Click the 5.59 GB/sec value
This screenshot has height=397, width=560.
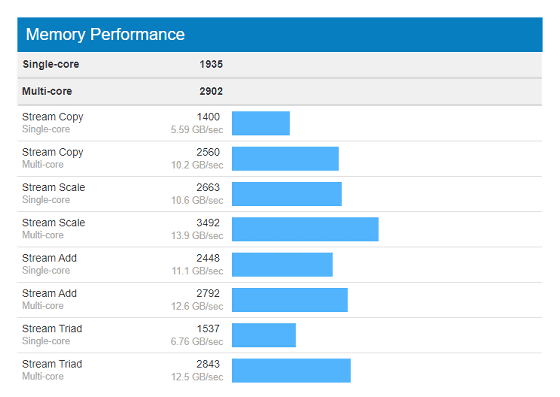[x=197, y=129]
